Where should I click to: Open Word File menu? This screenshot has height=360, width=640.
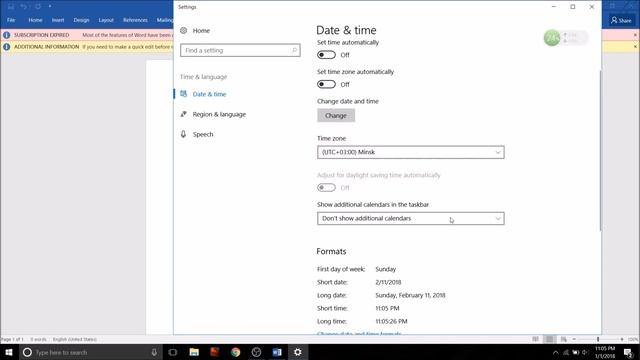(x=11, y=20)
